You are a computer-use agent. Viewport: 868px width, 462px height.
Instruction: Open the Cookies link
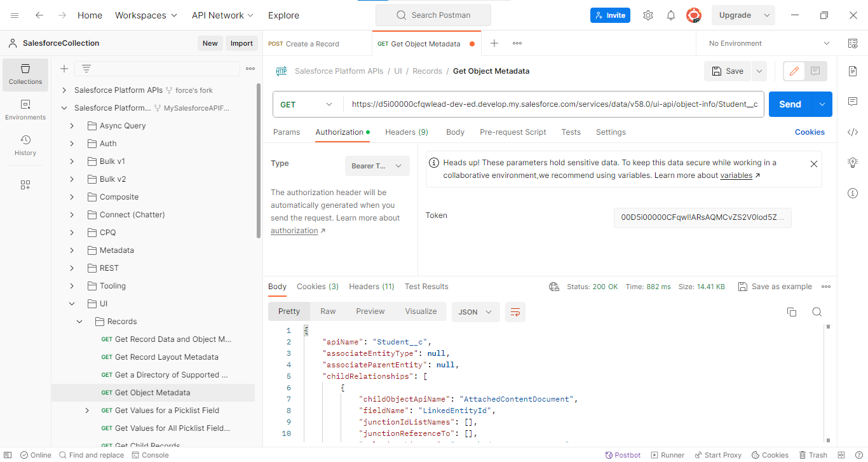point(810,132)
